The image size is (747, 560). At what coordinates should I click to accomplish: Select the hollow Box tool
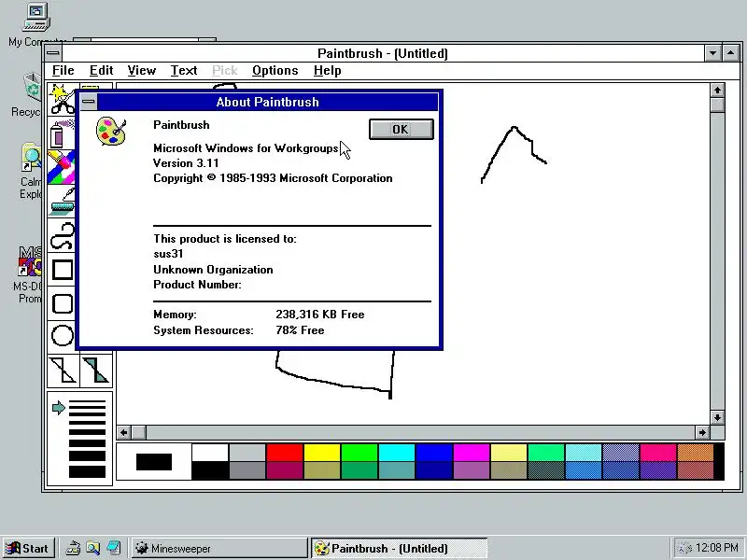(x=63, y=270)
